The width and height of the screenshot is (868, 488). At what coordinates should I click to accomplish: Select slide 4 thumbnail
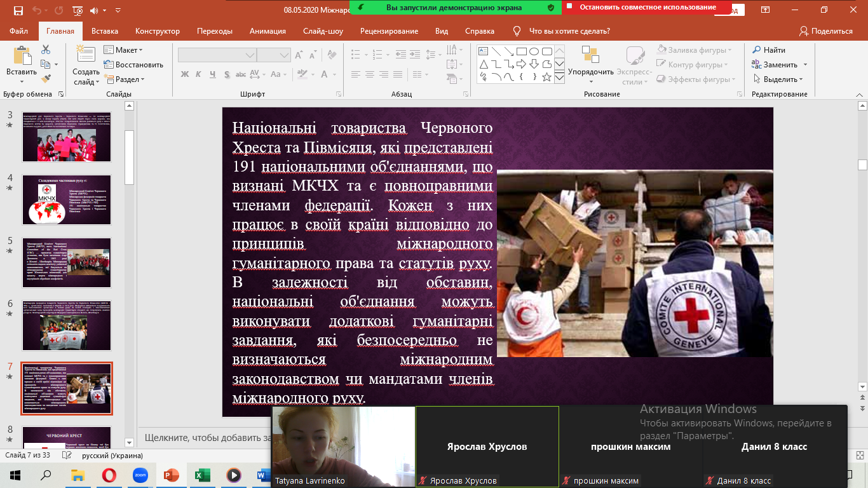67,200
